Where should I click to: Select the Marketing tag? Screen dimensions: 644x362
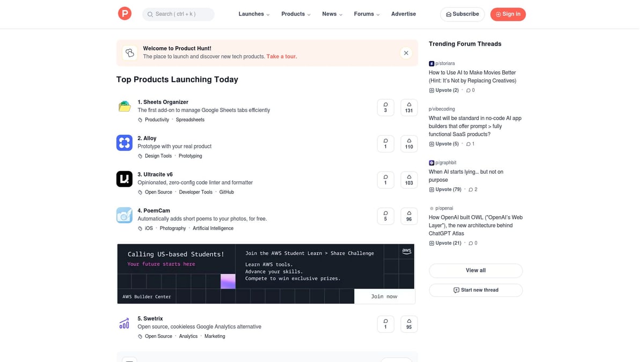tap(215, 336)
